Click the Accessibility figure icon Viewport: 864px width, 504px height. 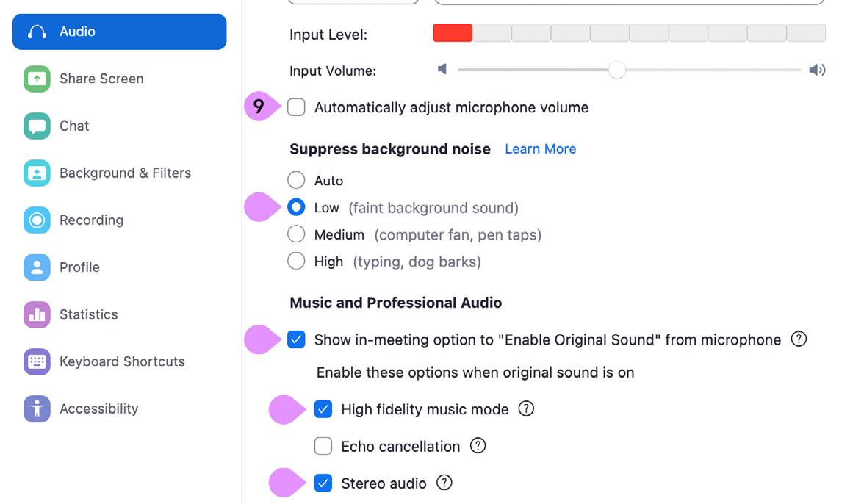pyautogui.click(x=37, y=408)
